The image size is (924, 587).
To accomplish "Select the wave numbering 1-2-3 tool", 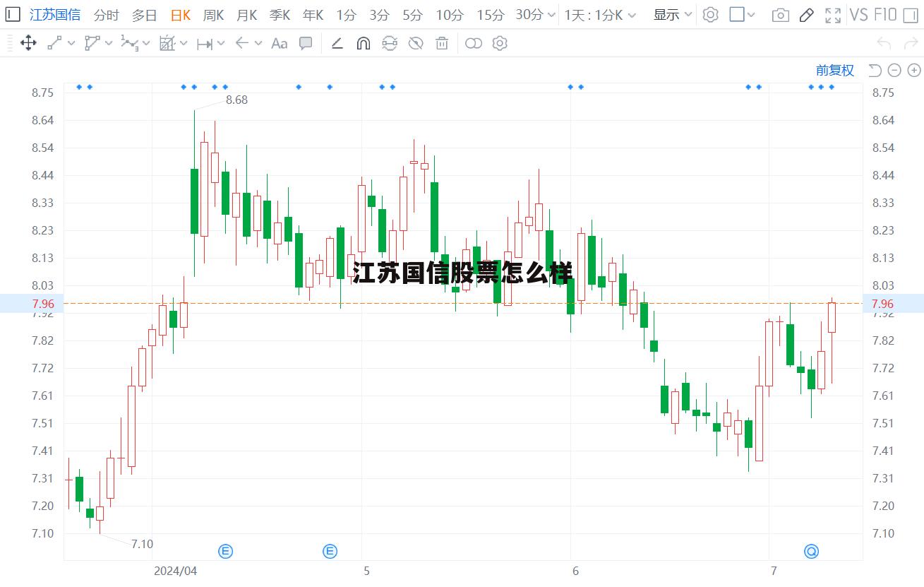I will pos(129,43).
